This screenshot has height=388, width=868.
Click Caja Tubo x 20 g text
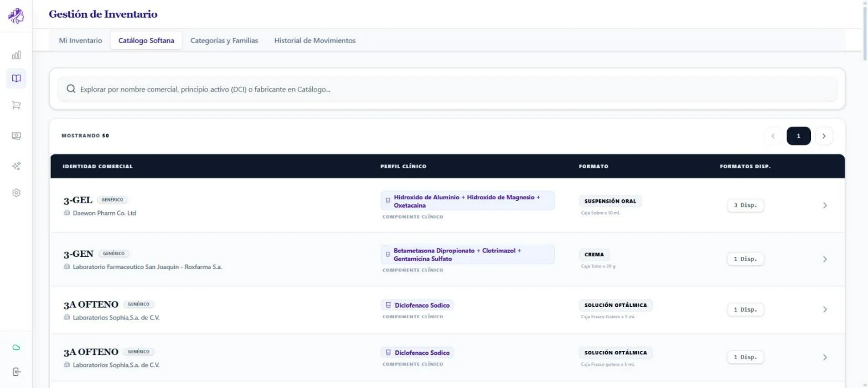pyautogui.click(x=598, y=266)
